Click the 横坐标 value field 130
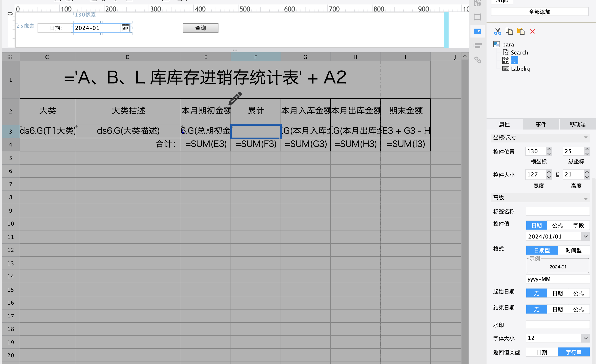The height and width of the screenshot is (364, 596). pos(536,151)
